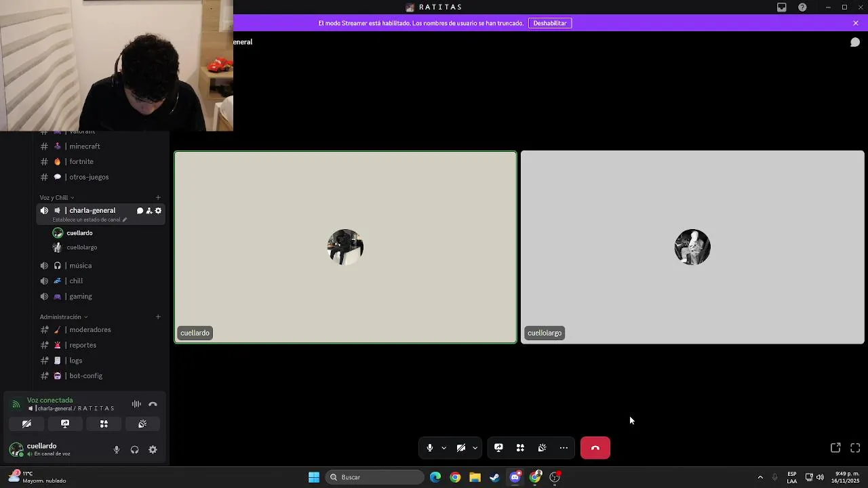Create invite for charla-general channel

coord(149,211)
